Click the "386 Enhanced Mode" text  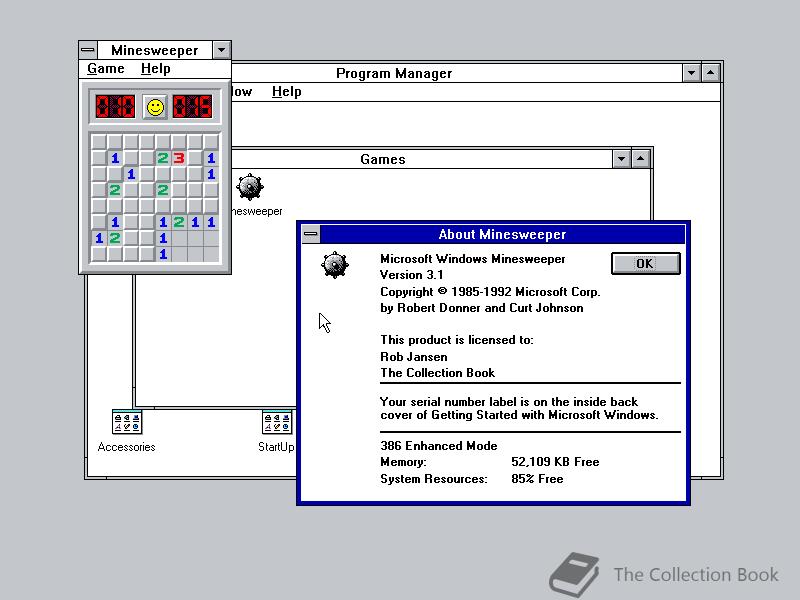(439, 445)
